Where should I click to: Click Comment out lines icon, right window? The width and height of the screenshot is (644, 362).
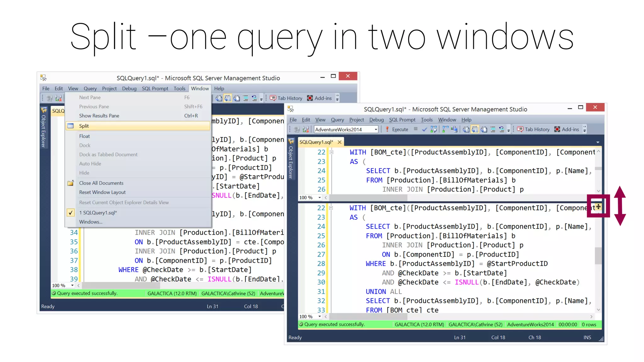pos(493,129)
